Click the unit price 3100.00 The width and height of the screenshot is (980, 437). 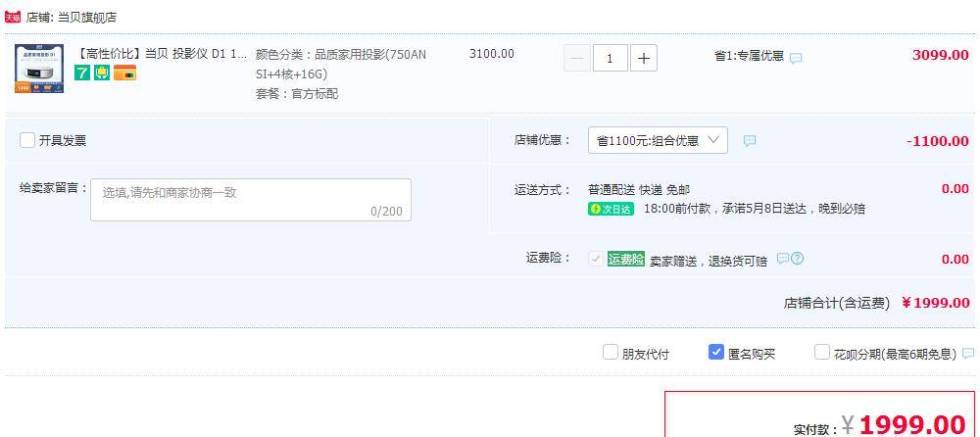(492, 54)
